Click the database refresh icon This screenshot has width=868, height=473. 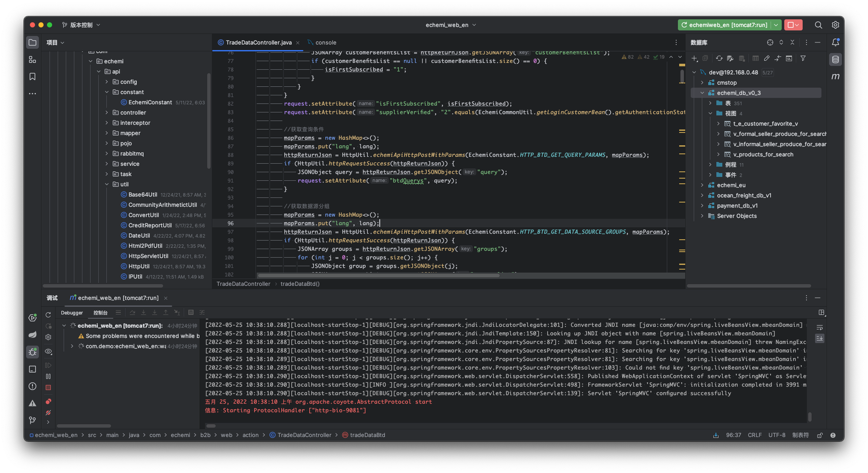click(x=719, y=58)
